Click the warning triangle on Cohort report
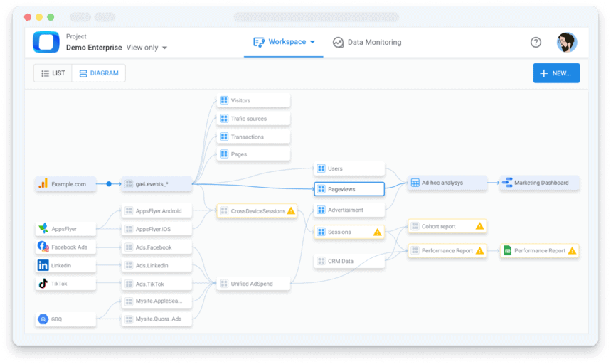The image size is (611, 364). 479,226
